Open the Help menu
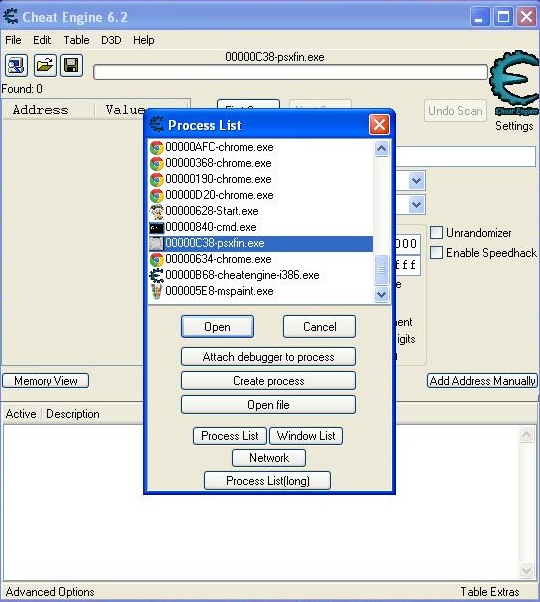 [144, 40]
